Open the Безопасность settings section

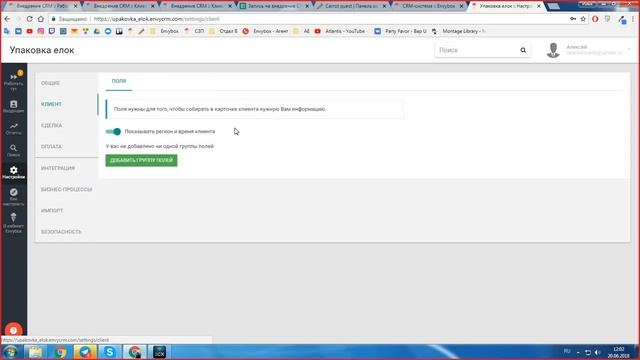coord(61,232)
